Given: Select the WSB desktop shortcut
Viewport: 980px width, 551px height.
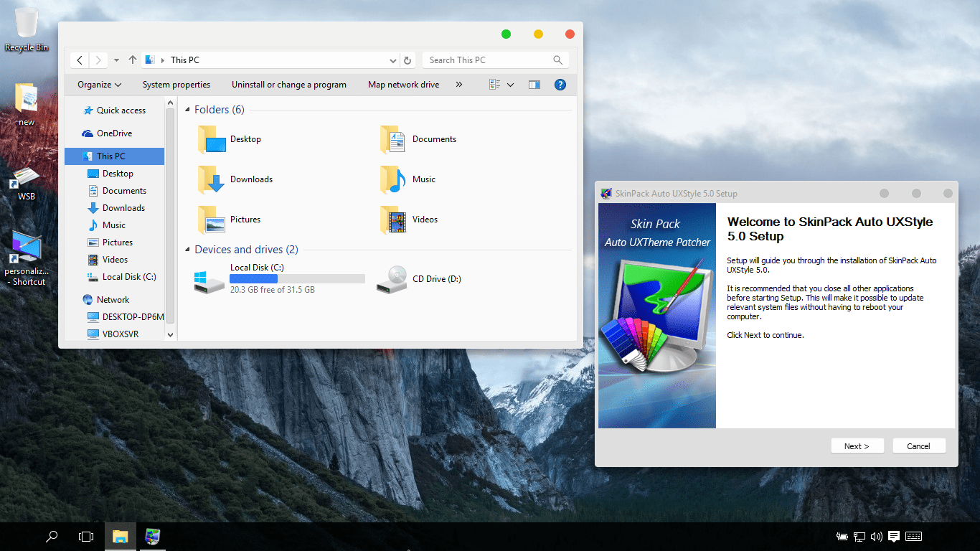Looking at the screenshot, I should 27,183.
